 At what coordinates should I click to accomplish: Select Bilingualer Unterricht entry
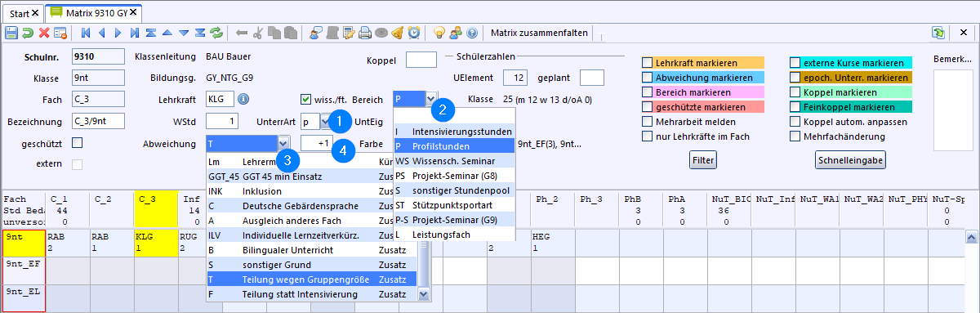tap(312, 249)
